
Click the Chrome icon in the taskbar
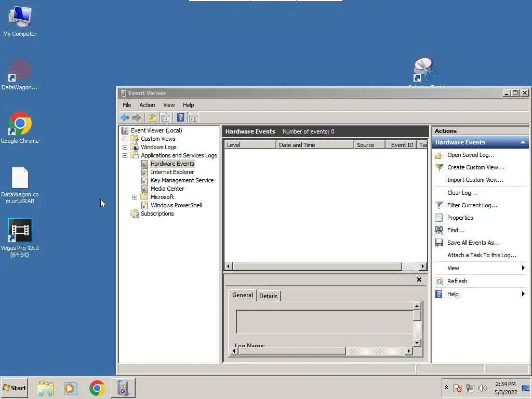(x=97, y=388)
